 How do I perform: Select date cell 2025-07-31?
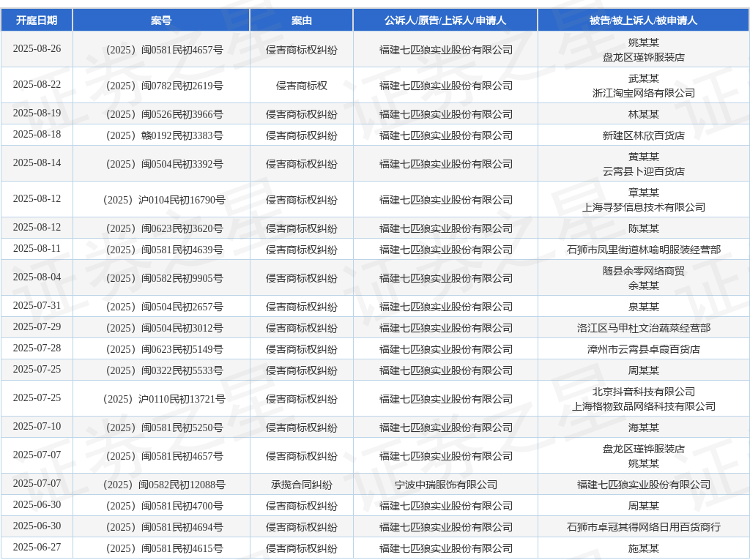coord(37,305)
